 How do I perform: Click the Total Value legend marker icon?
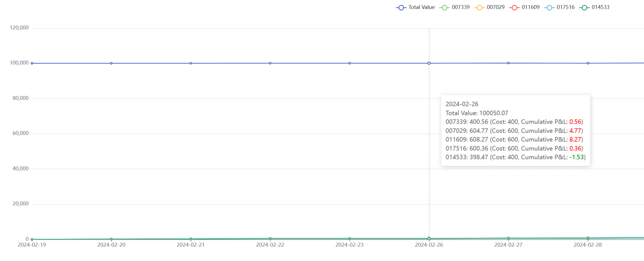(401, 8)
